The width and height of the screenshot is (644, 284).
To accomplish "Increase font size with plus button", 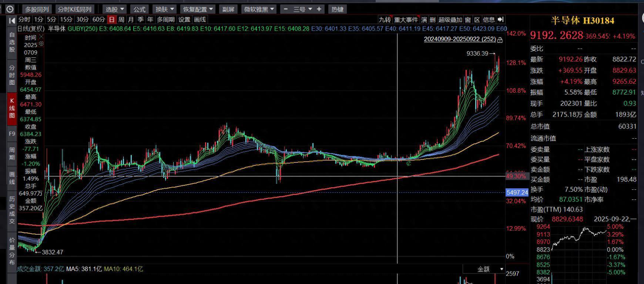I will [x=319, y=9].
